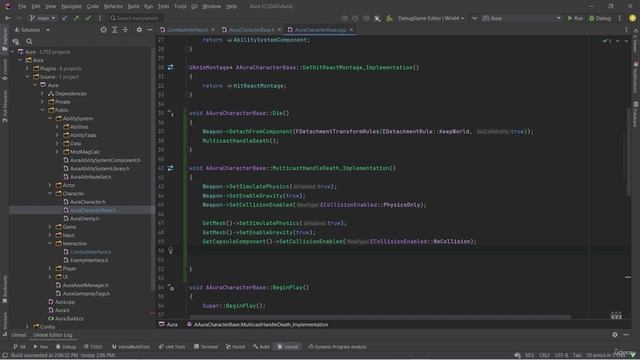The image size is (640, 360).
Task: Collapse the Interaction folder
Action: pyautogui.click(x=50, y=244)
